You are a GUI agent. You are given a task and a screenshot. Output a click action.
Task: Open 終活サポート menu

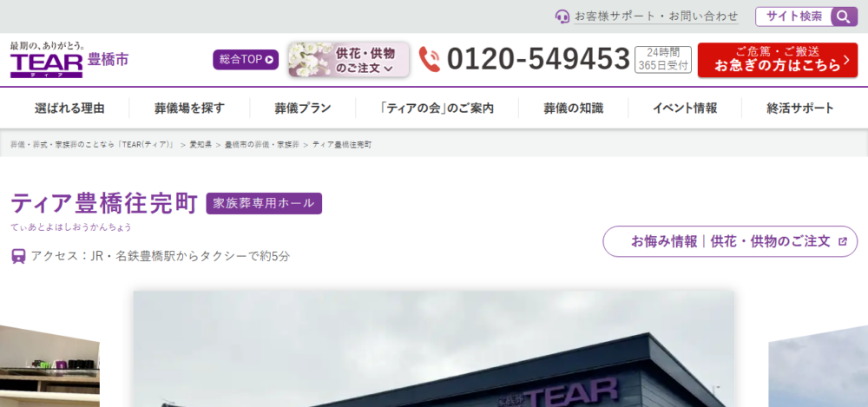tap(800, 108)
